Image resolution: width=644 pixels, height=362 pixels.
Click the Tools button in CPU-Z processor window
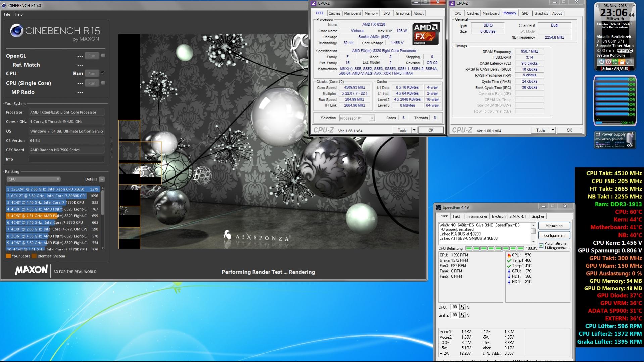pyautogui.click(x=402, y=130)
